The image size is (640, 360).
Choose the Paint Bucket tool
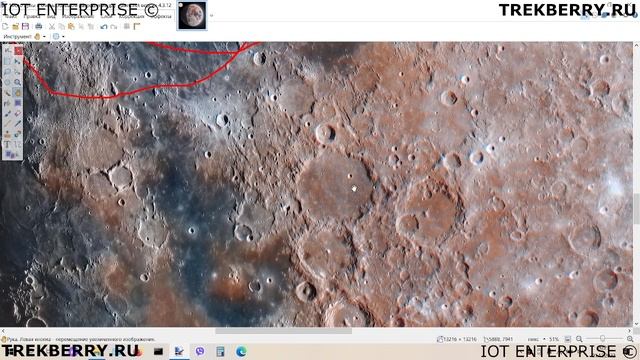[8, 103]
